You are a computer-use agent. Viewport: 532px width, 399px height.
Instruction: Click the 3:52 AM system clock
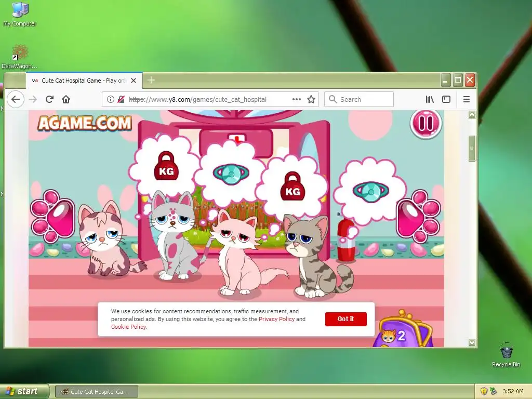coord(513,392)
